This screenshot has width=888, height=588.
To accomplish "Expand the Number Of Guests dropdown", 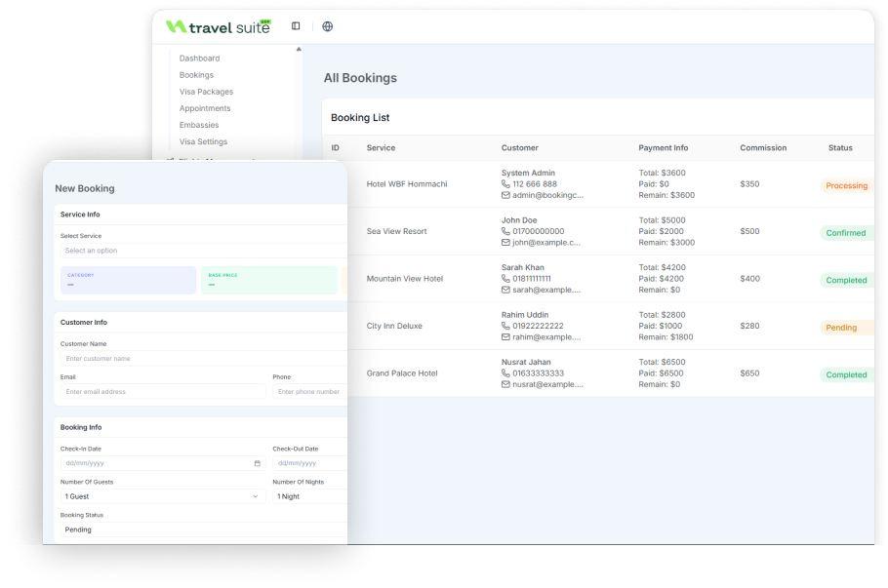I will (x=163, y=496).
